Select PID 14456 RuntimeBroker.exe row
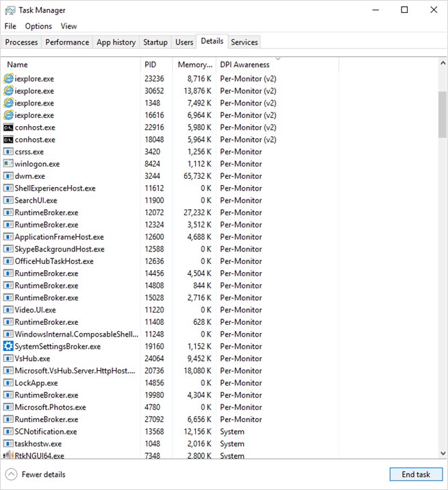The image size is (448, 490). [x=171, y=273]
